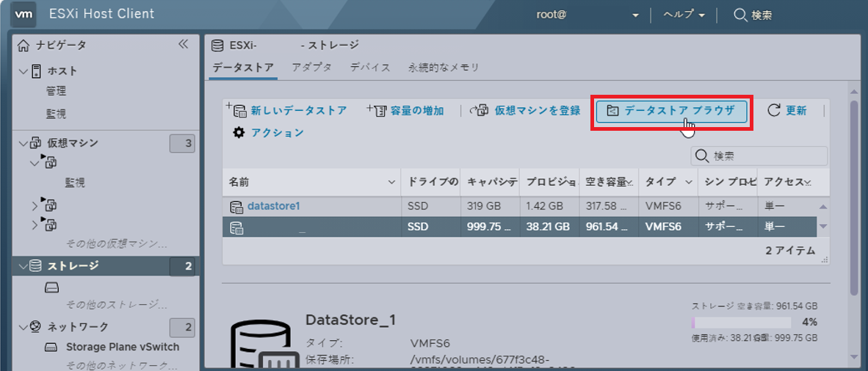Screen dimensions: 868x371
Task: Click the datastore search input field
Action: [x=759, y=156]
